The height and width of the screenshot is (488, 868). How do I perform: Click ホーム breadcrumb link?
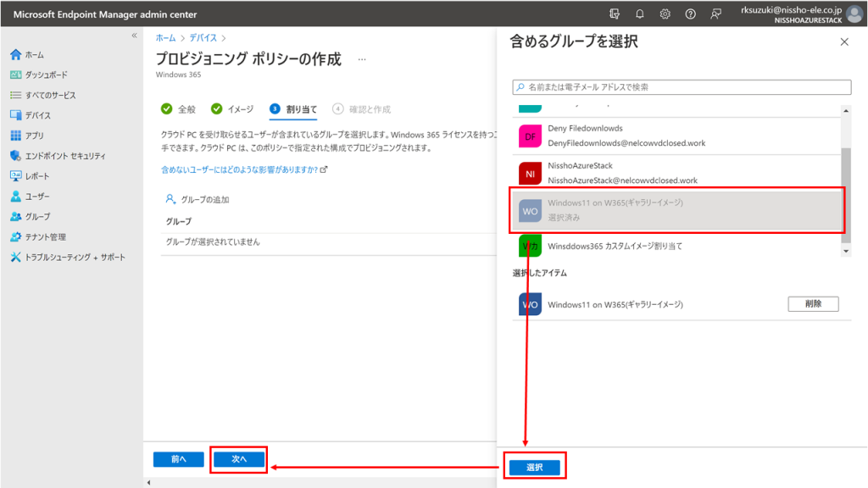pos(165,37)
